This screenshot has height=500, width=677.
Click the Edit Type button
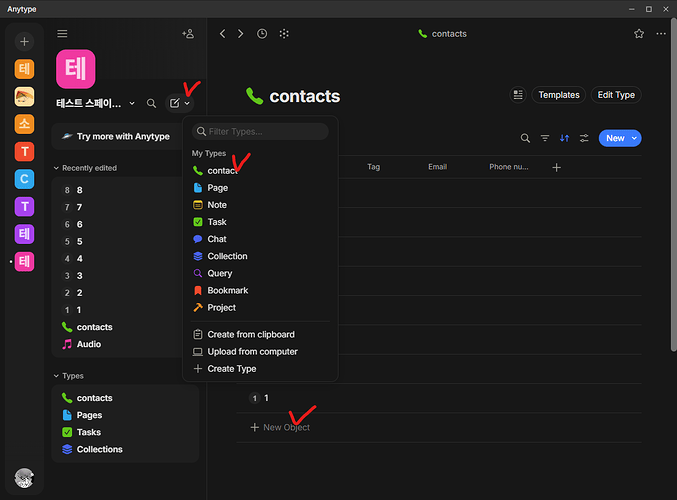pyautogui.click(x=616, y=95)
